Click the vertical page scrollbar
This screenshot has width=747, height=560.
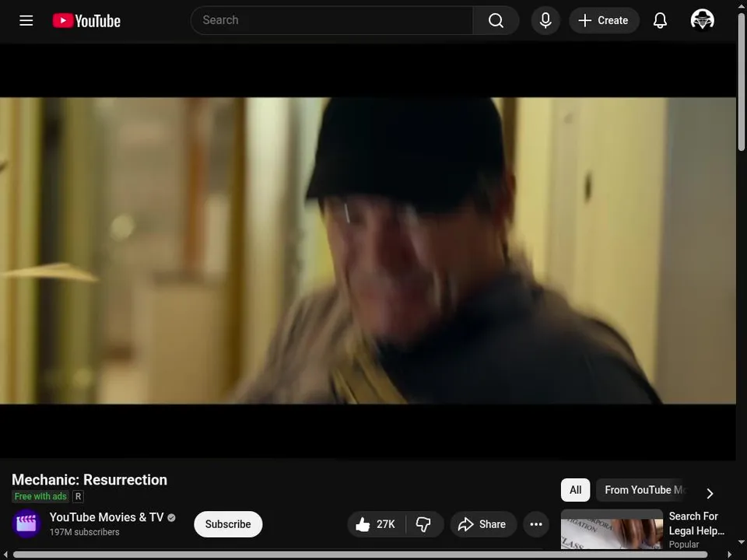[x=742, y=82]
